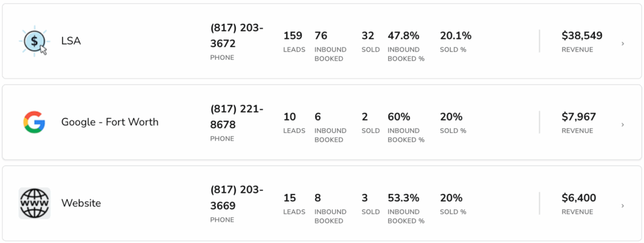This screenshot has height=243, width=644.
Task: Select Google phone number (817) 221-8678
Action: pyautogui.click(x=237, y=117)
